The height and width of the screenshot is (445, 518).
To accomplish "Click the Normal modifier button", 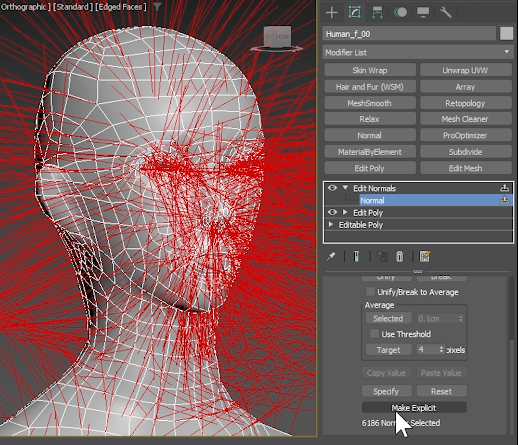I will (370, 135).
